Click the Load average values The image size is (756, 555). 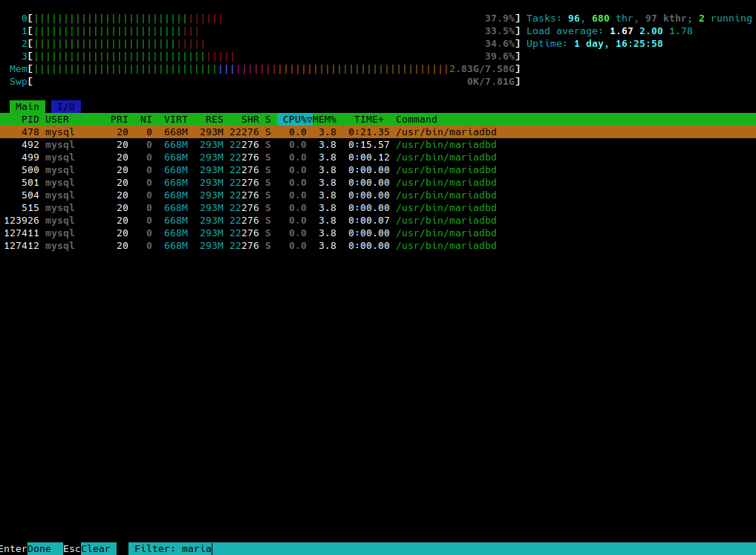point(651,31)
